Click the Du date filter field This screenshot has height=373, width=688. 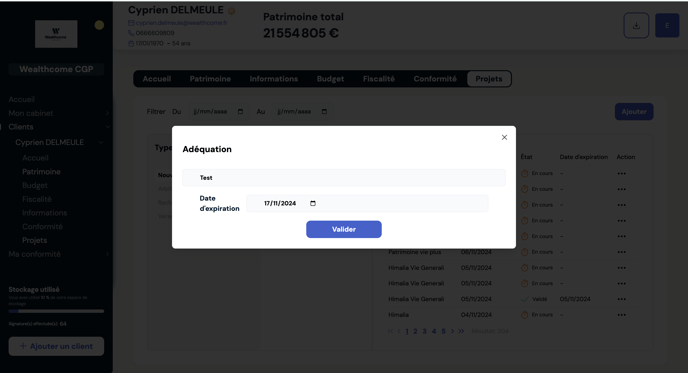pos(218,111)
